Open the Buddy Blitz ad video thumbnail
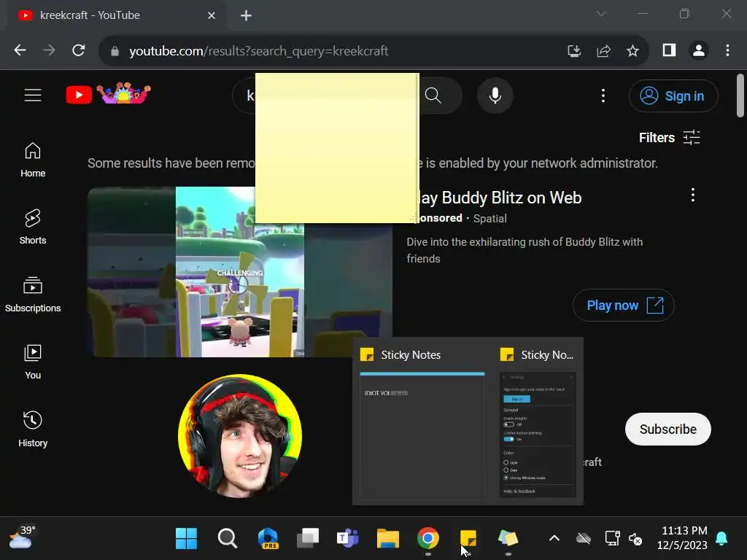This screenshot has width=747, height=560. click(x=239, y=289)
